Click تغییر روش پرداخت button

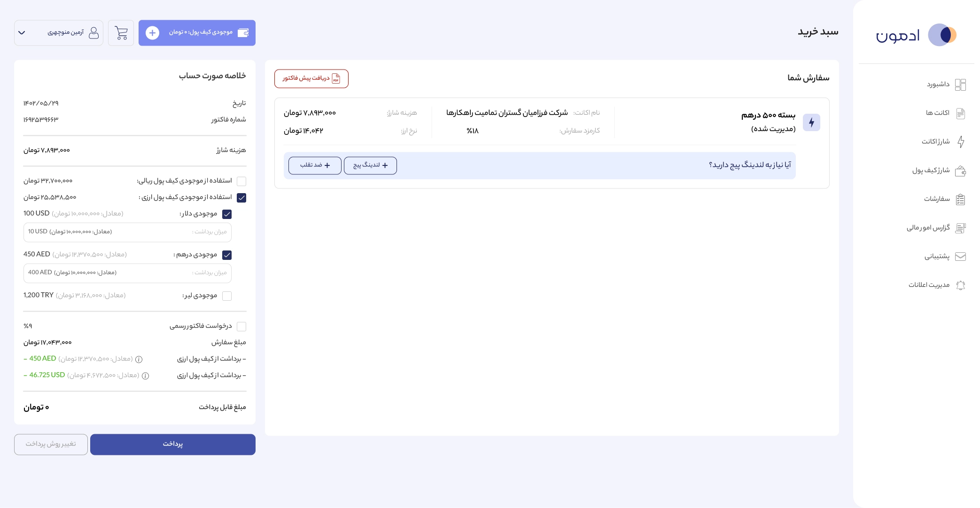pyautogui.click(x=51, y=445)
